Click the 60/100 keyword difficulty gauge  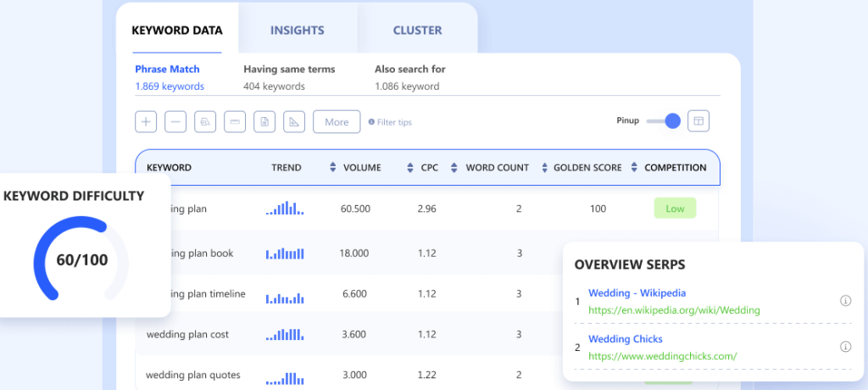(81, 260)
